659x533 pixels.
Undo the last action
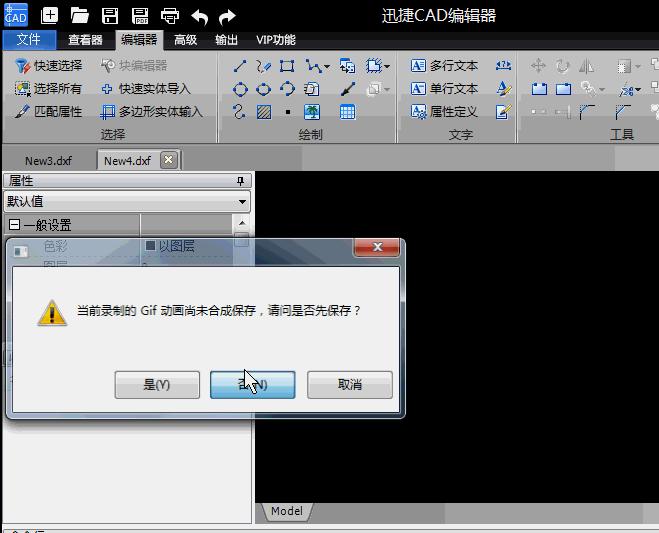[x=200, y=17]
